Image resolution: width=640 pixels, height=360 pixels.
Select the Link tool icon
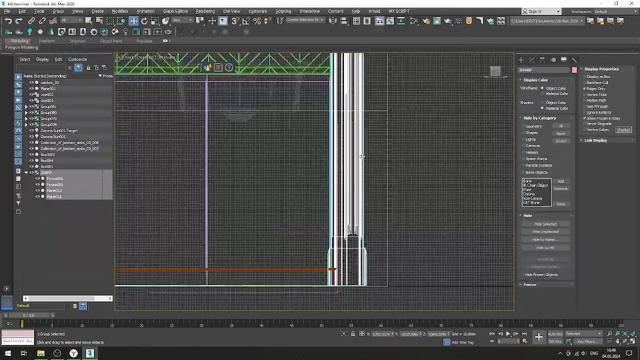coord(31,21)
